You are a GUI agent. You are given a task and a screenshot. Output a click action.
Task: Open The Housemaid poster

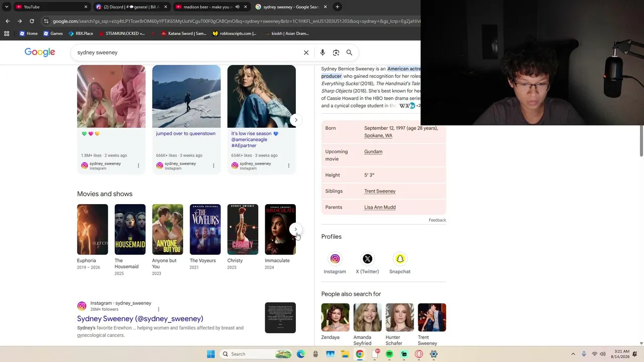[x=130, y=229]
